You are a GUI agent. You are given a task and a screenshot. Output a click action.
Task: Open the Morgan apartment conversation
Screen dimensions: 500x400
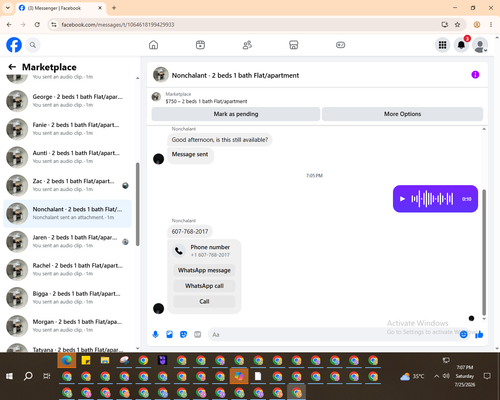click(x=67, y=326)
